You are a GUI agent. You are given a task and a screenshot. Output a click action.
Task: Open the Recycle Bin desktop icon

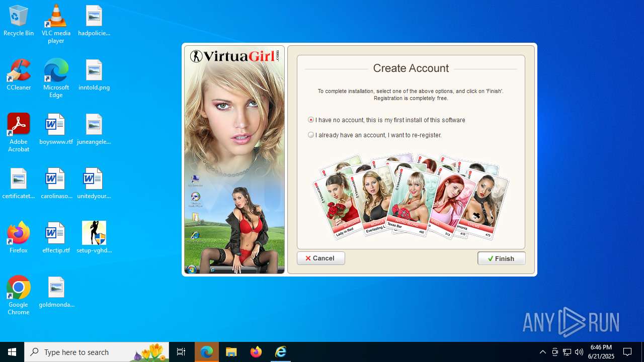pyautogui.click(x=19, y=21)
